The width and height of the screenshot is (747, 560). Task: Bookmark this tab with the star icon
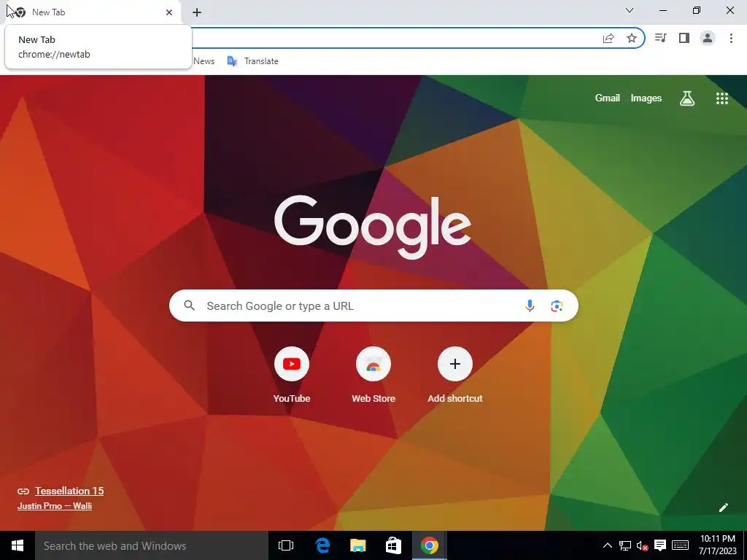[x=632, y=38]
